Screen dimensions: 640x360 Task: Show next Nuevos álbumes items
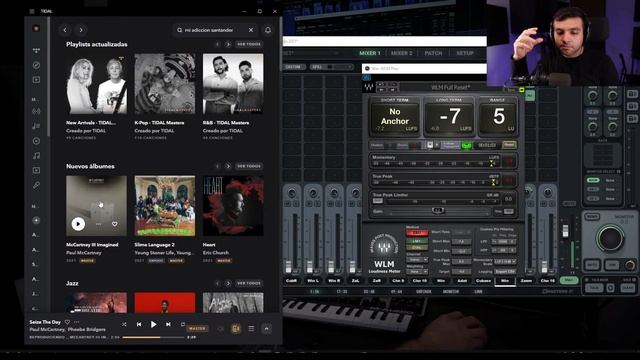pyautogui.click(x=228, y=166)
